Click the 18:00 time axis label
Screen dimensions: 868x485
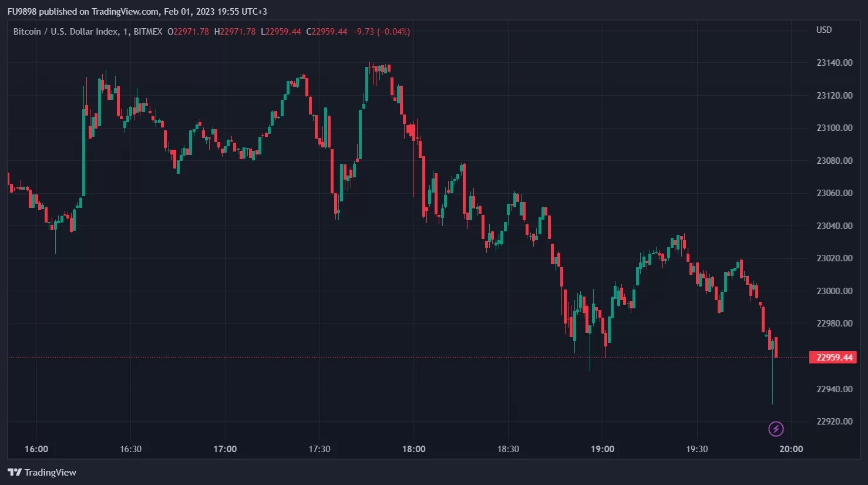[x=413, y=449]
